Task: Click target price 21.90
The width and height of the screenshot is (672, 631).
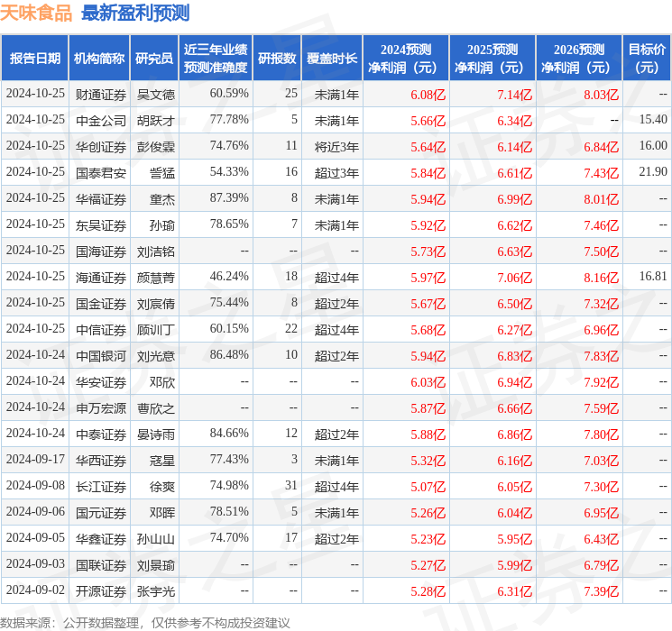Action: click(653, 171)
